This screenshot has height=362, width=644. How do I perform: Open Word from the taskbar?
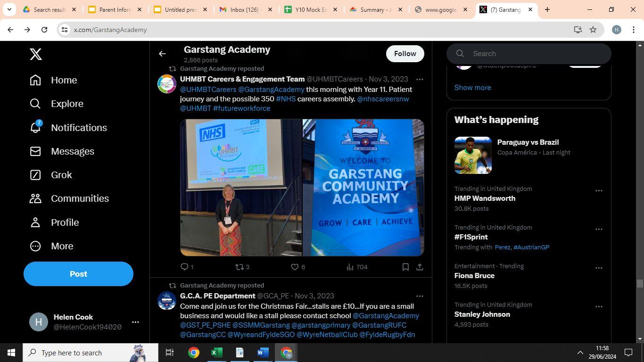[x=263, y=353]
